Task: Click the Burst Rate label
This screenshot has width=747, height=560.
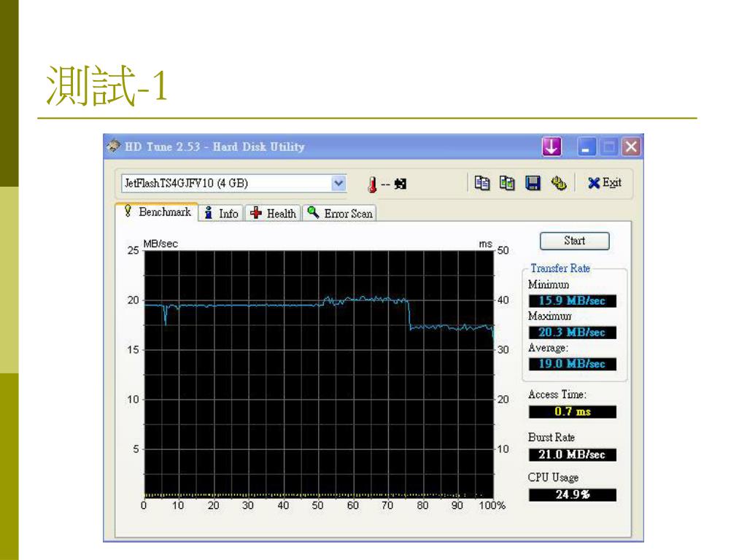Action: [551, 437]
